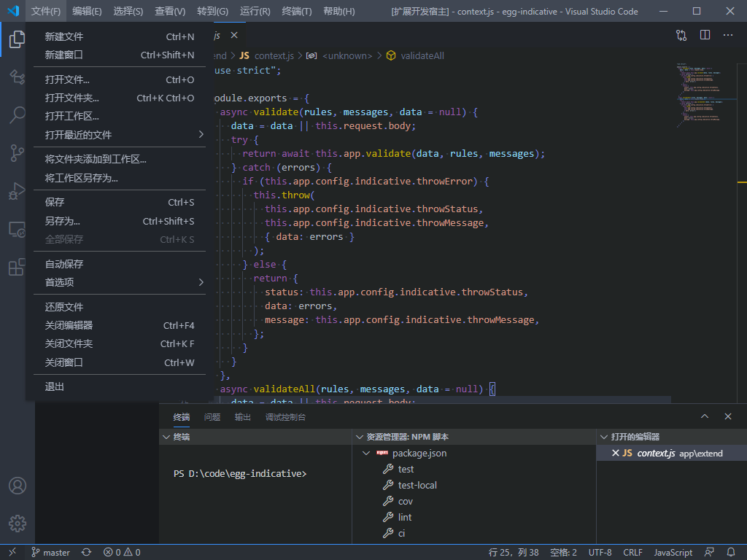
Task: Click validateAll in the breadcrumb
Action: pyautogui.click(x=422, y=55)
